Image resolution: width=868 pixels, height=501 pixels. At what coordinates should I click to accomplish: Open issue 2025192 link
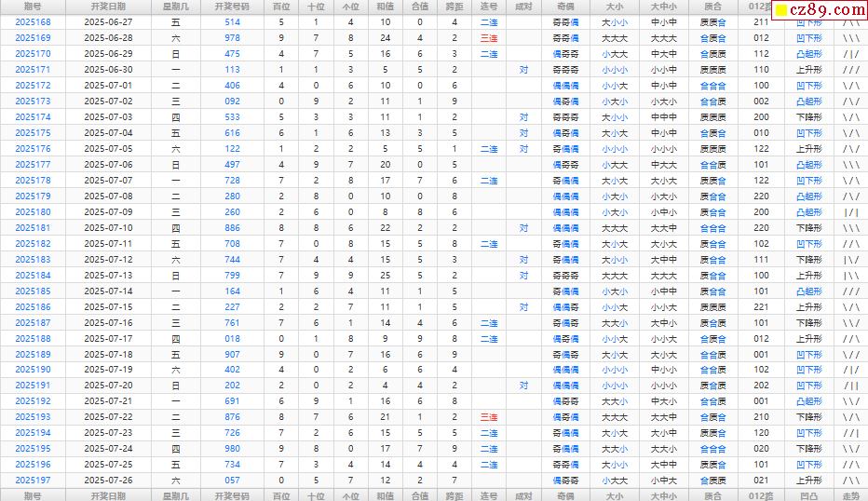33,401
